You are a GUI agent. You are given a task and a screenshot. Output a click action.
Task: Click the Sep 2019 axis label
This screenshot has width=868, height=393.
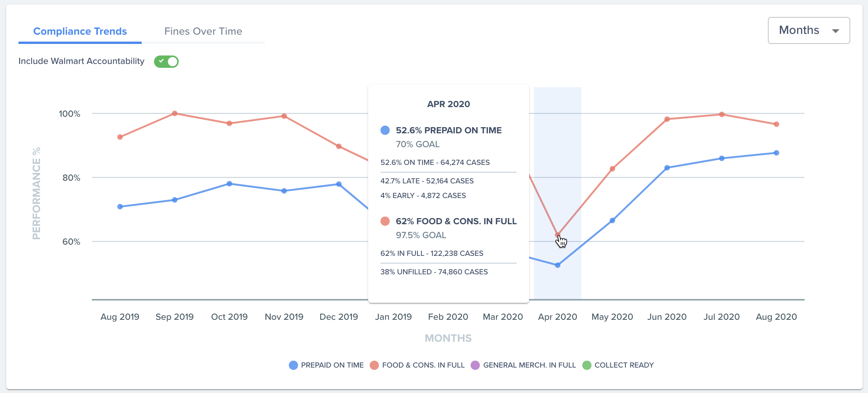(174, 317)
